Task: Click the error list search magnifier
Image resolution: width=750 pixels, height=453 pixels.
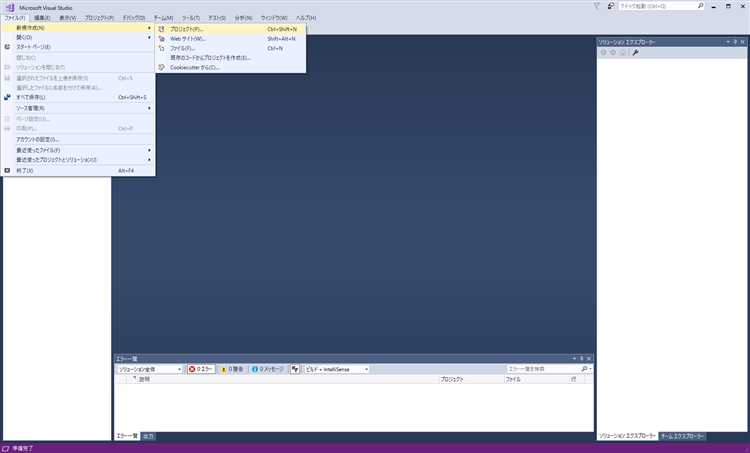Action: pyautogui.click(x=584, y=369)
